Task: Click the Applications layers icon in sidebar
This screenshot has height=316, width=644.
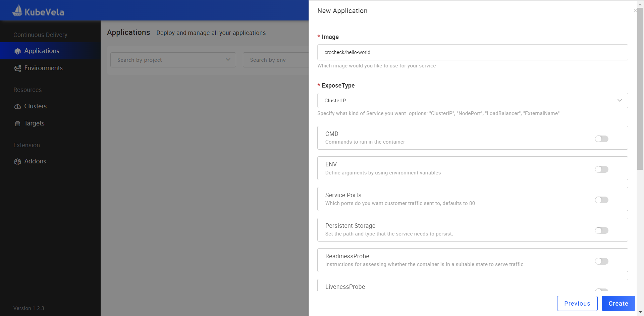Action: click(x=18, y=51)
